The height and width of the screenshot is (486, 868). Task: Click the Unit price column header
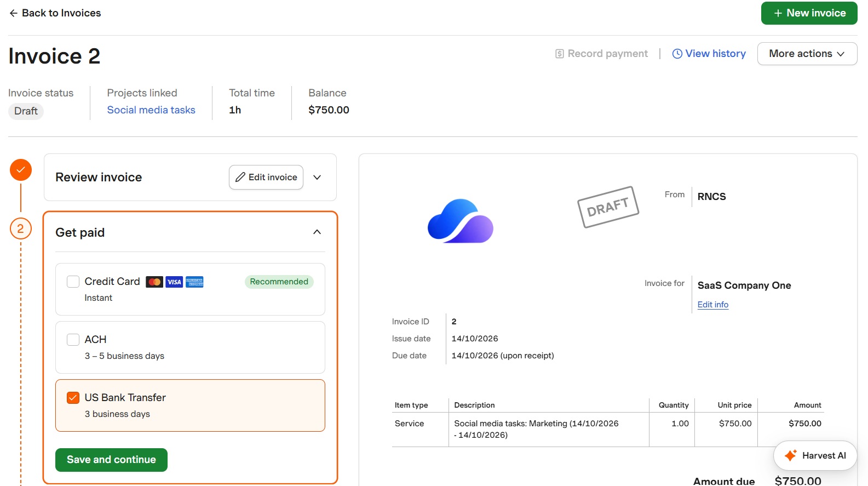(735, 405)
